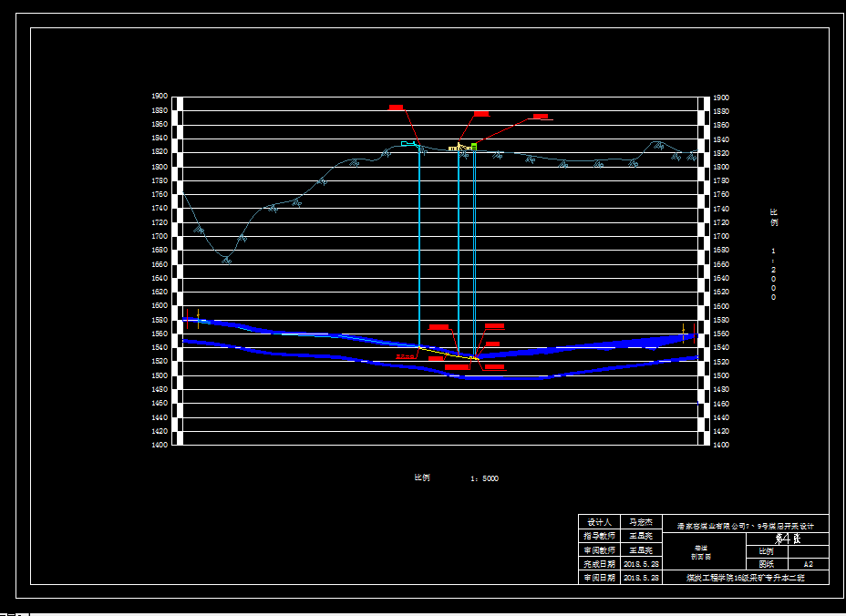Select the date value beside 完成日期
The height and width of the screenshot is (616, 846).
[x=641, y=564]
